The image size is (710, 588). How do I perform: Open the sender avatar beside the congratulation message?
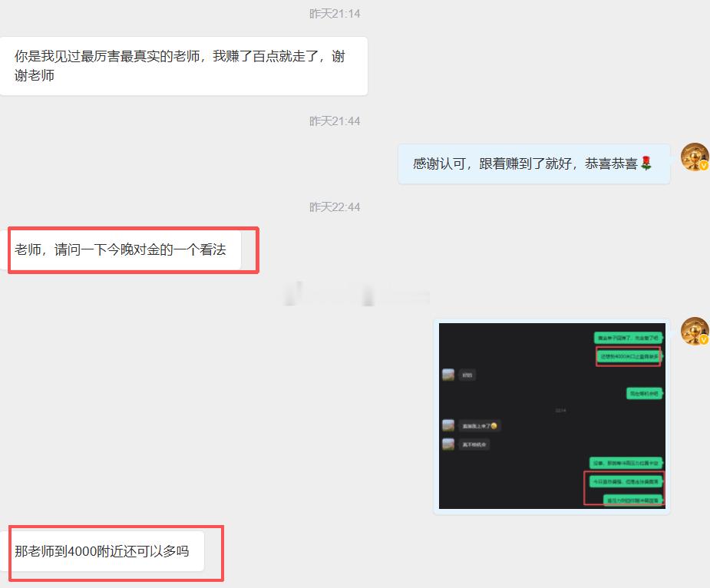click(x=695, y=157)
